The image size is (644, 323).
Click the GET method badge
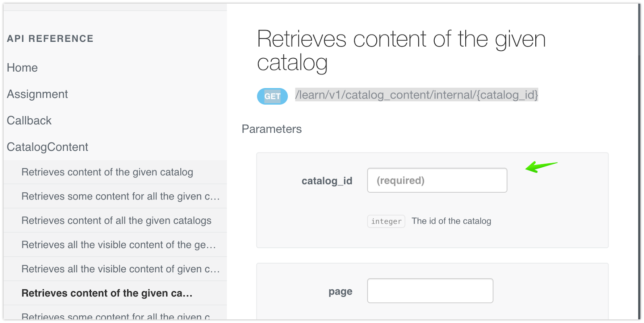[272, 96]
